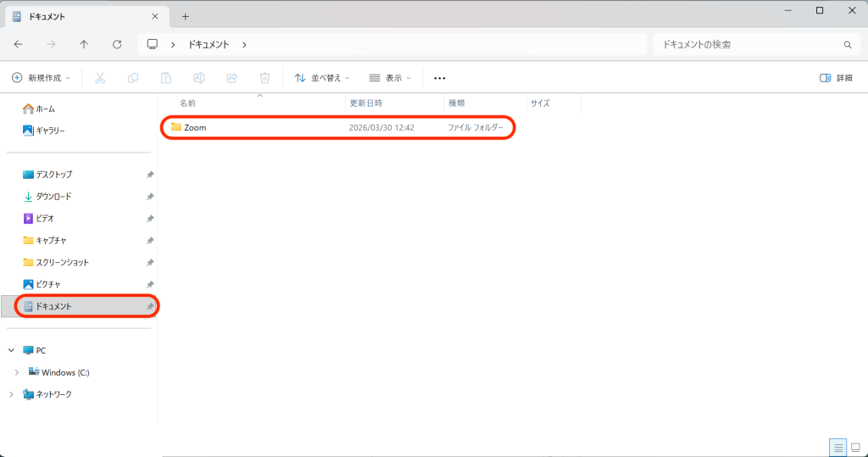Click the Cut scissors icon
Screen dimensions: 868x457
(99, 78)
